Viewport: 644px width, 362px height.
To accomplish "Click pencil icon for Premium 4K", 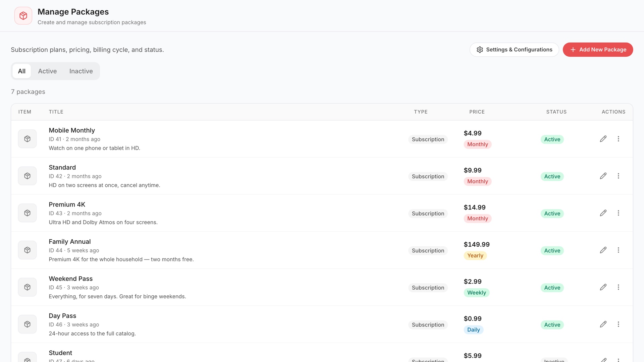I will (x=603, y=213).
